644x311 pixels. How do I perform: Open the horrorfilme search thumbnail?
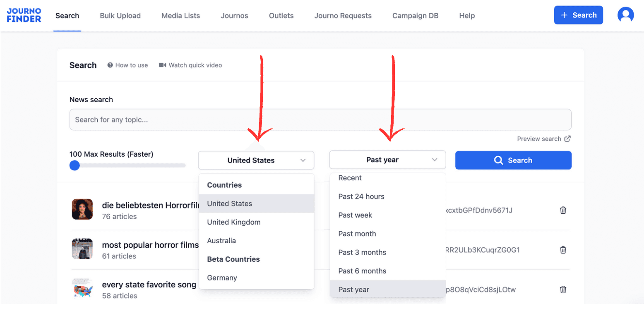click(x=82, y=209)
